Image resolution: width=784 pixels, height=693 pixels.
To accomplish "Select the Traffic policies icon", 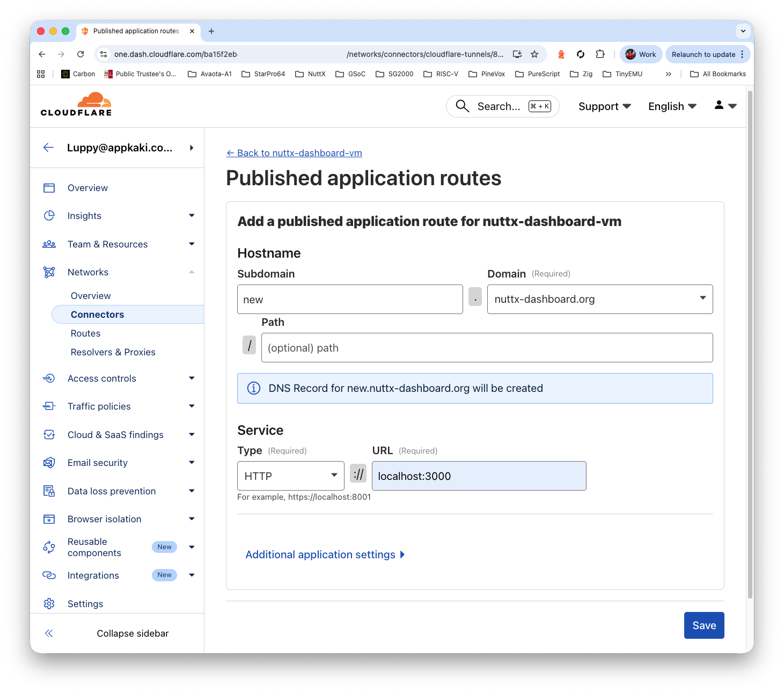I will (x=49, y=406).
